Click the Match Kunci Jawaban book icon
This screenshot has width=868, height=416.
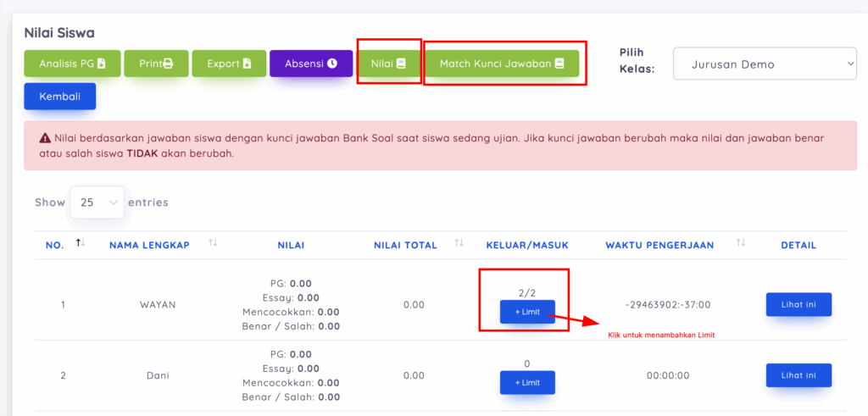coord(559,64)
